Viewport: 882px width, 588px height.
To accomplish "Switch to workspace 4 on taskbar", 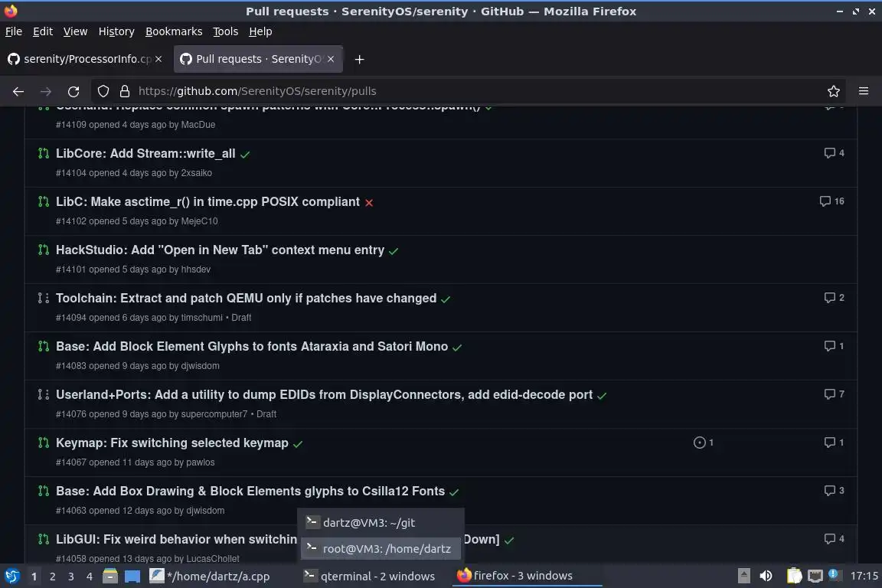I will [90, 577].
